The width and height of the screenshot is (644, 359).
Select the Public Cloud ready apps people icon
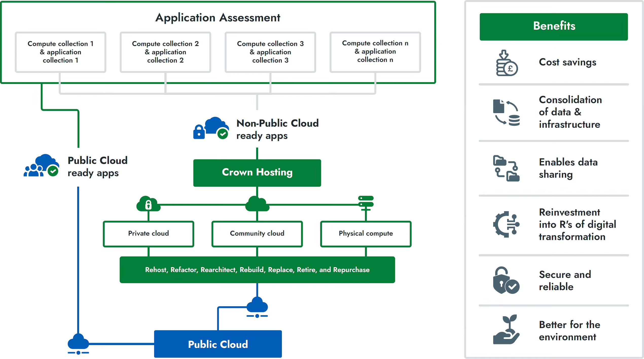click(41, 165)
